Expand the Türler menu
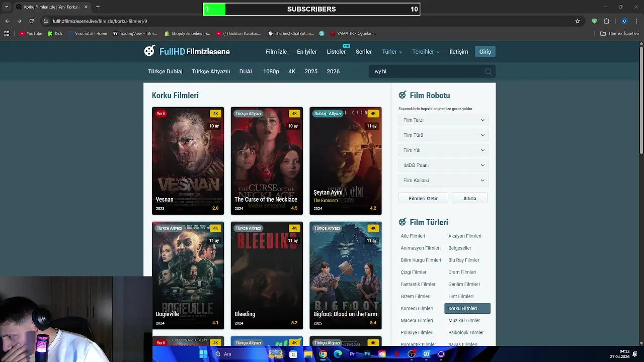The width and height of the screenshot is (644, 362). (x=392, y=52)
